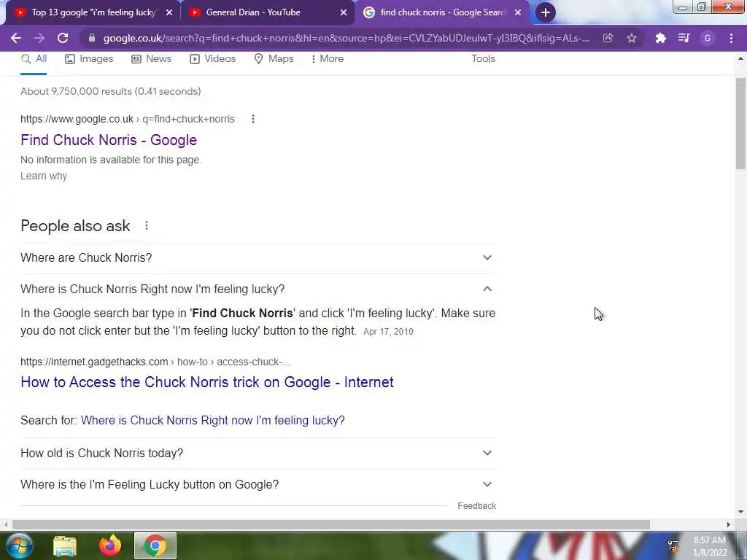
Task: Click the padlock site info icon
Action: coord(92,38)
